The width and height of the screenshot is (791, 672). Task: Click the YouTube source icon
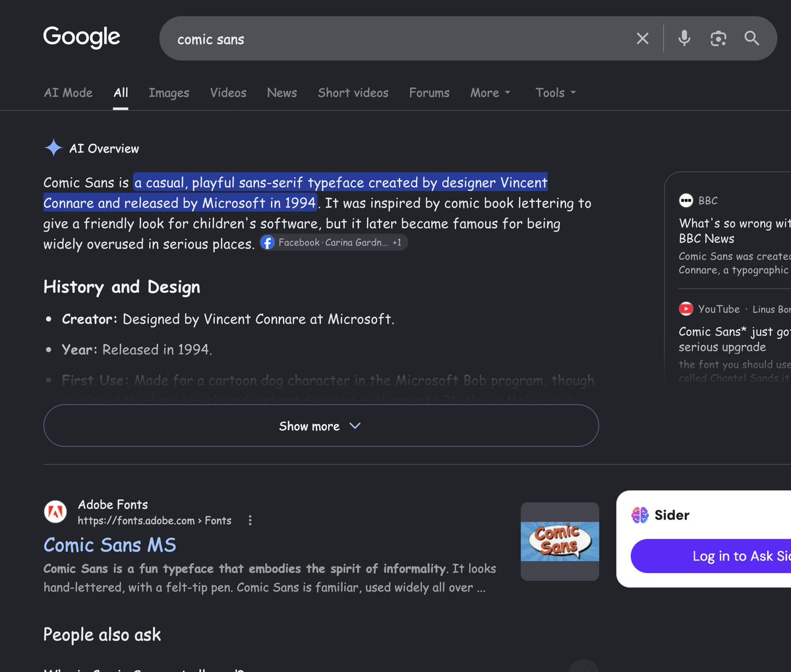pos(686,309)
